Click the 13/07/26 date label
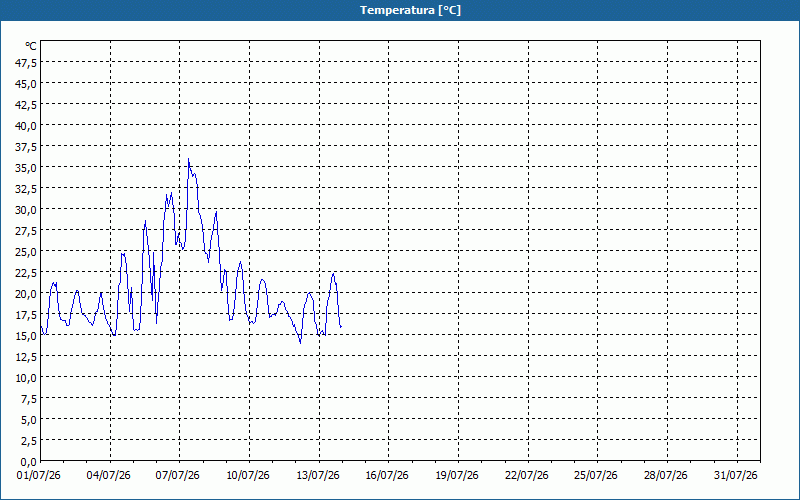 pyautogui.click(x=318, y=476)
